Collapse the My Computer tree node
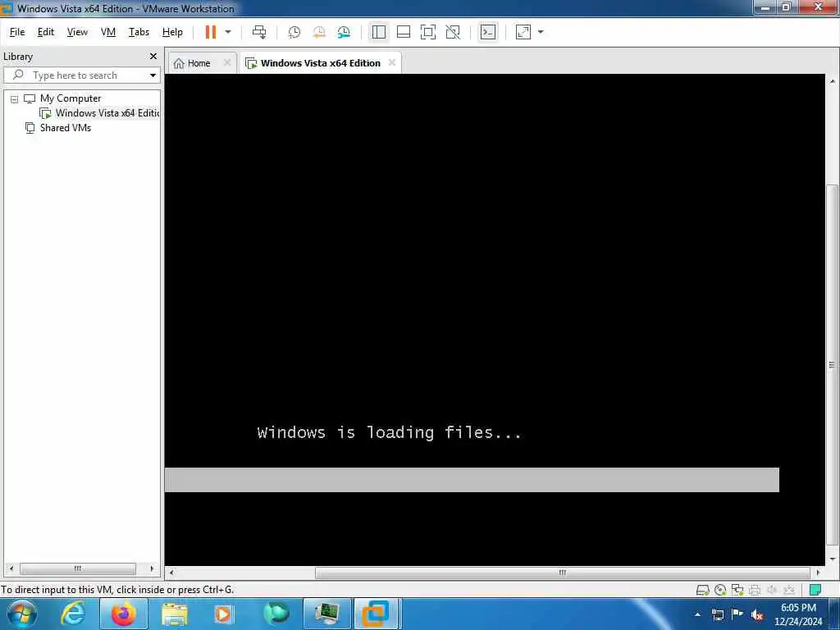The height and width of the screenshot is (630, 840). tap(15, 99)
